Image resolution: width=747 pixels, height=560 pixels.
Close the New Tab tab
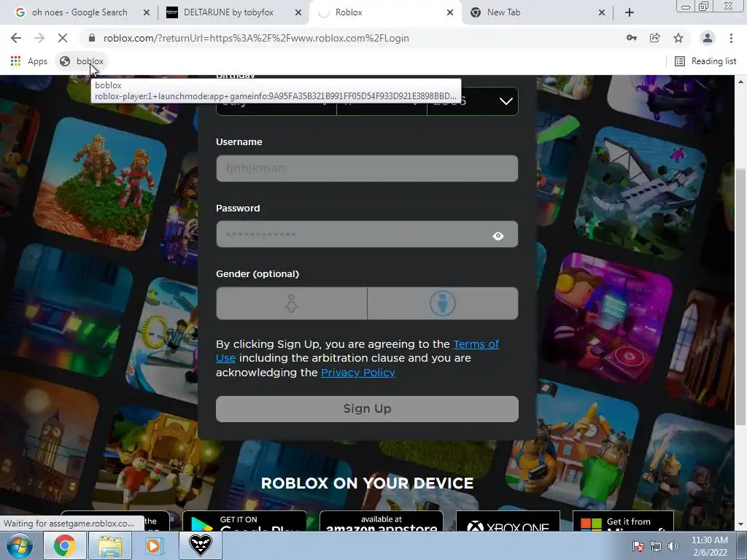pos(602,12)
